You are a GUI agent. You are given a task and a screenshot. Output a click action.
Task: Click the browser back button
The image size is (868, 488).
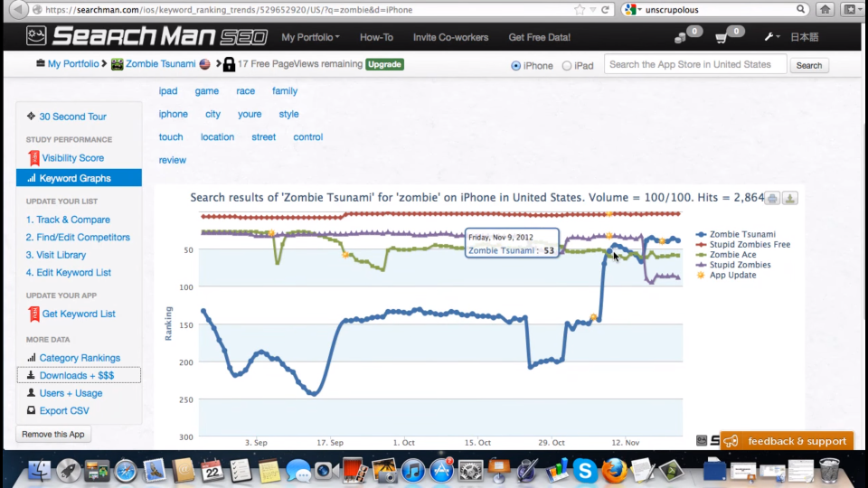pyautogui.click(x=18, y=9)
